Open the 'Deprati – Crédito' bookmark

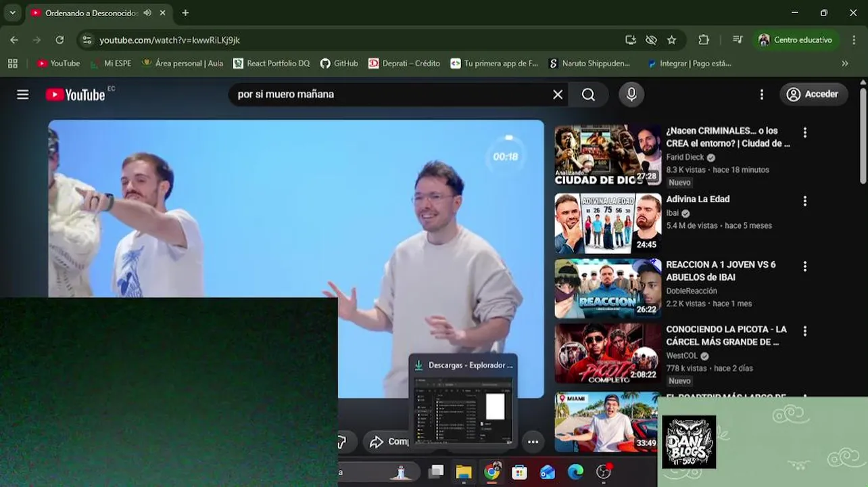click(x=404, y=63)
